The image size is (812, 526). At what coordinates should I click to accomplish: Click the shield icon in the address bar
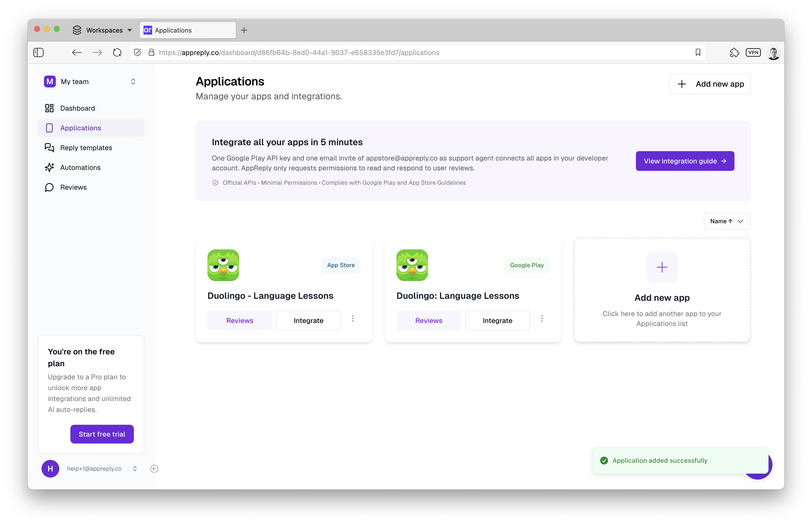(138, 53)
